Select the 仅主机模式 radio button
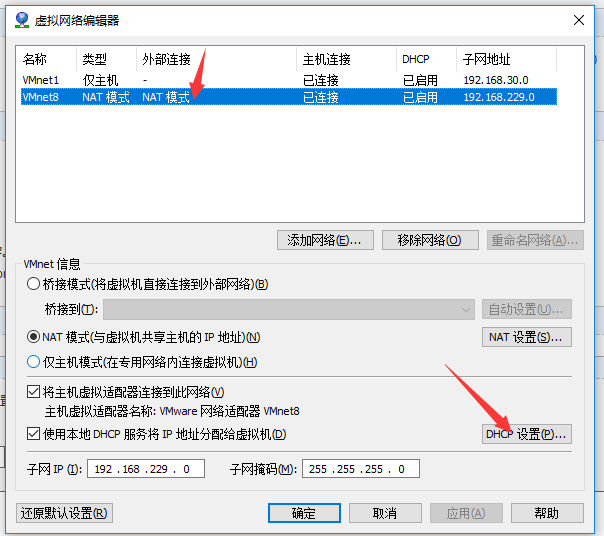 (x=34, y=362)
